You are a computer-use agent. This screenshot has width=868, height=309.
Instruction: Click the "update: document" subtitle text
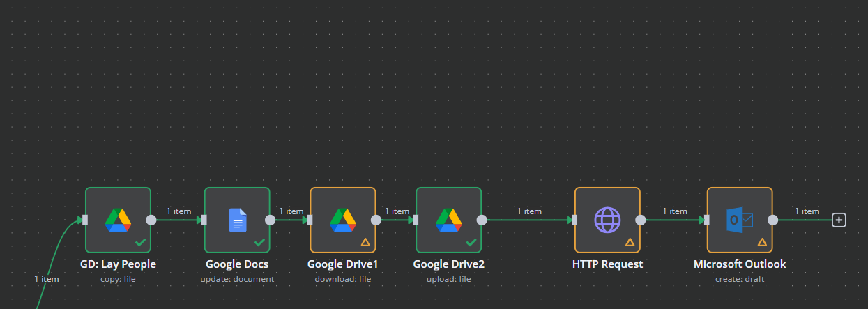point(237,279)
